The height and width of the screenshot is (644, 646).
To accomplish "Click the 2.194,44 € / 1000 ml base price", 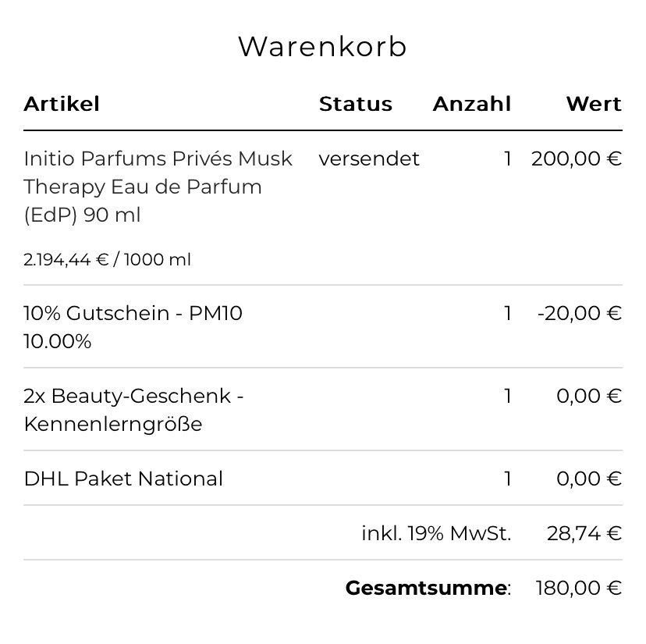I will [107, 259].
